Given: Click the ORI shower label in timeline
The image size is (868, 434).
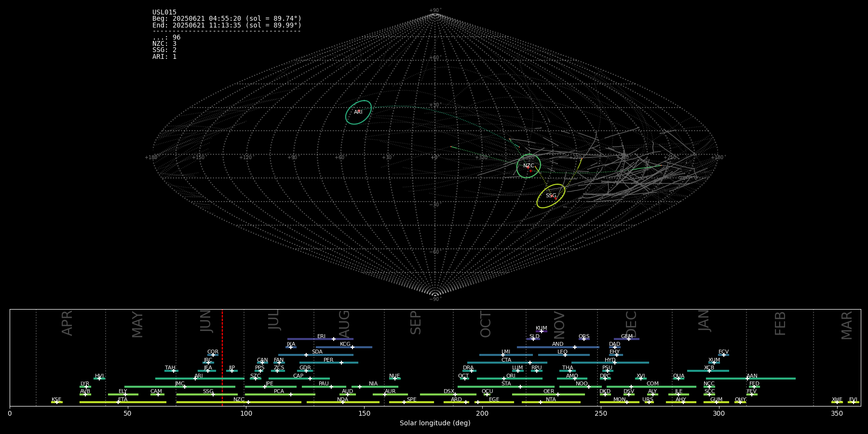Looking at the screenshot, I should 511,376.
